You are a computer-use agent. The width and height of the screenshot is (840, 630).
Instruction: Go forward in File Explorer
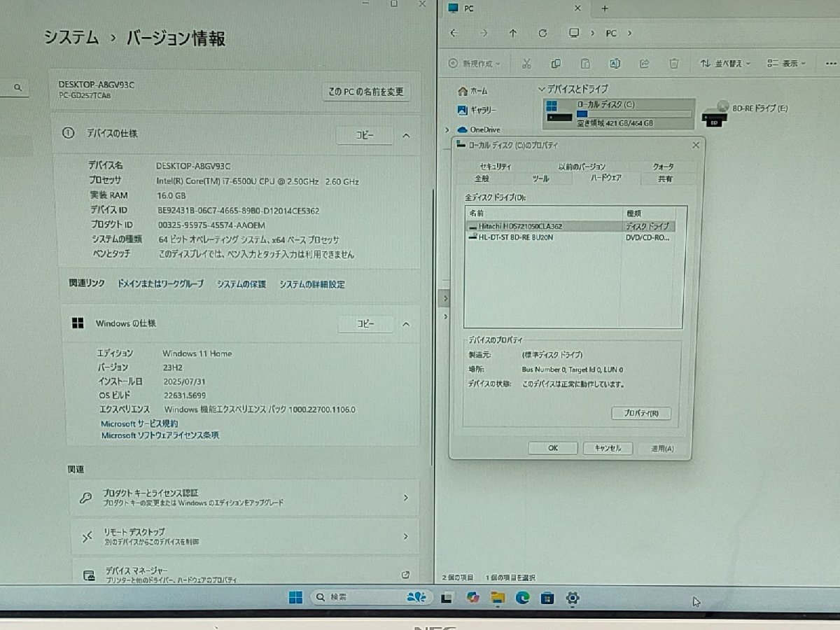(x=484, y=33)
